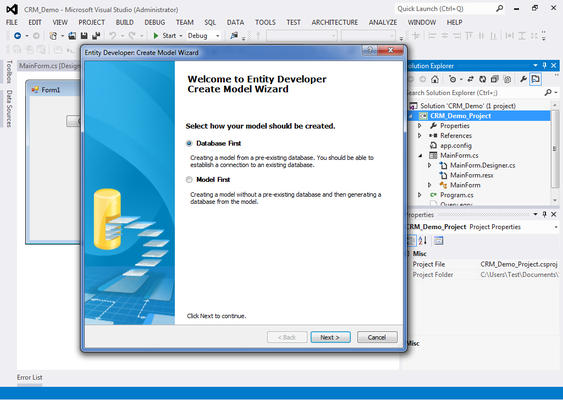Open the ARCHITECTURE menu
This screenshot has width=563, height=400.
click(335, 22)
